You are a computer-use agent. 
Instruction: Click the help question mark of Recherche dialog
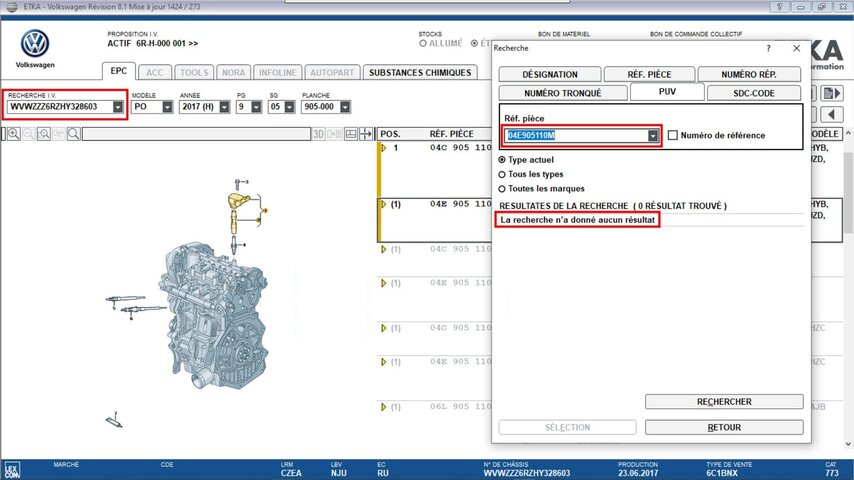[768, 48]
